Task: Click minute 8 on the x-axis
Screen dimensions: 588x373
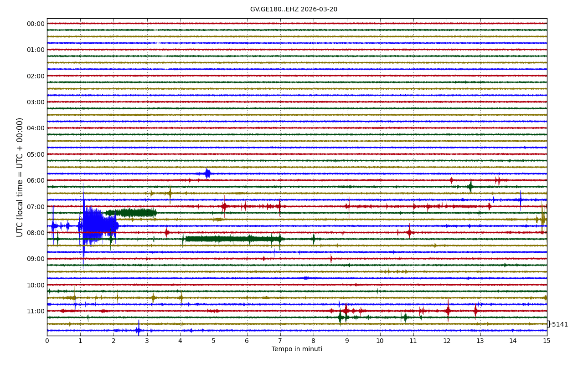Action: [x=314, y=341]
